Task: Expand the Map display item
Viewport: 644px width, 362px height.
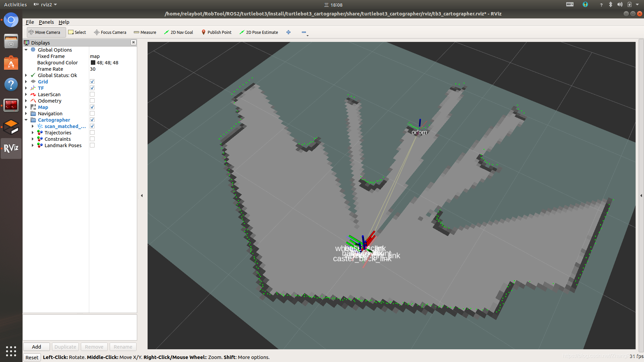Action: point(26,107)
